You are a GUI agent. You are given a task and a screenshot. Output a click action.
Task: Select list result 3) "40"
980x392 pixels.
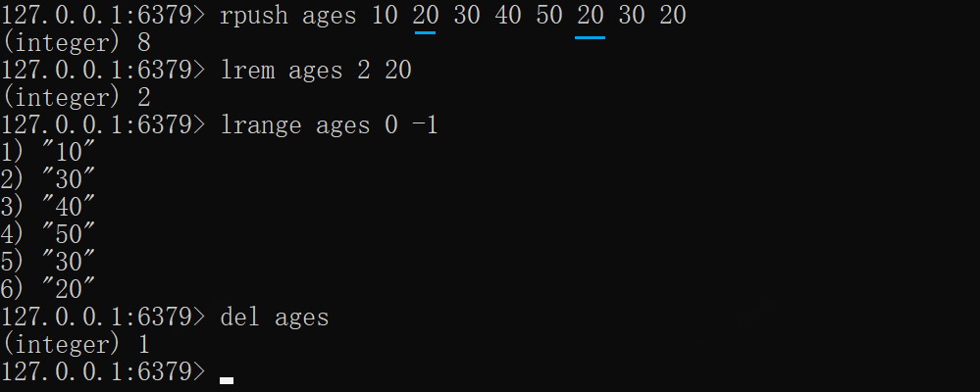[x=49, y=208]
